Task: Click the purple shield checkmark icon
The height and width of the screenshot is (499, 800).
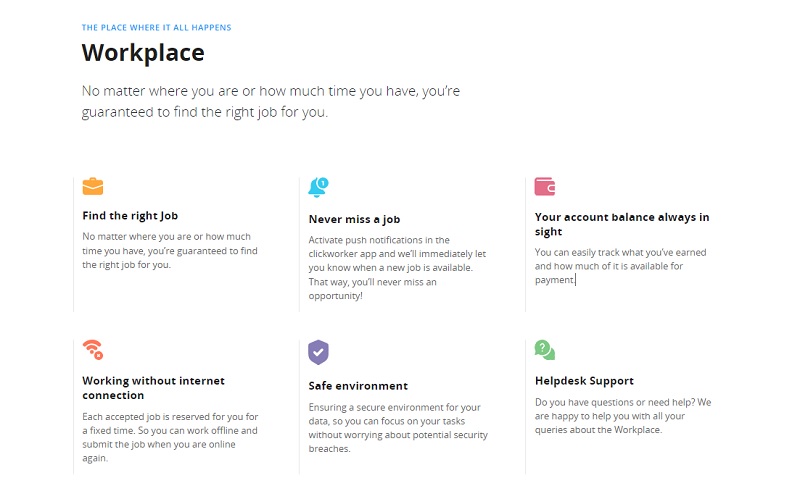Action: 318,351
